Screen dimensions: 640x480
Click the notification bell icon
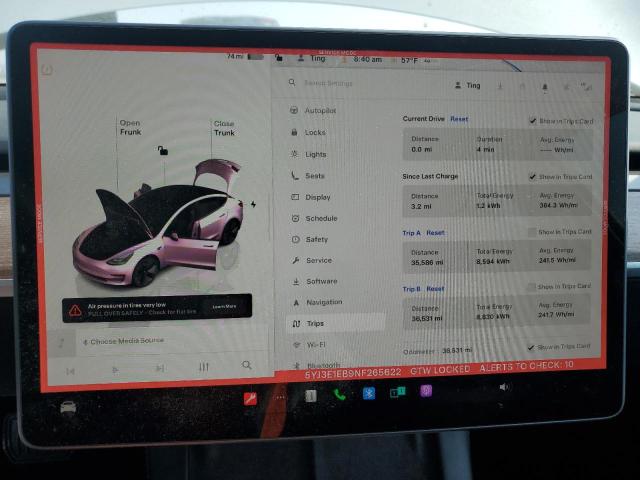544,87
